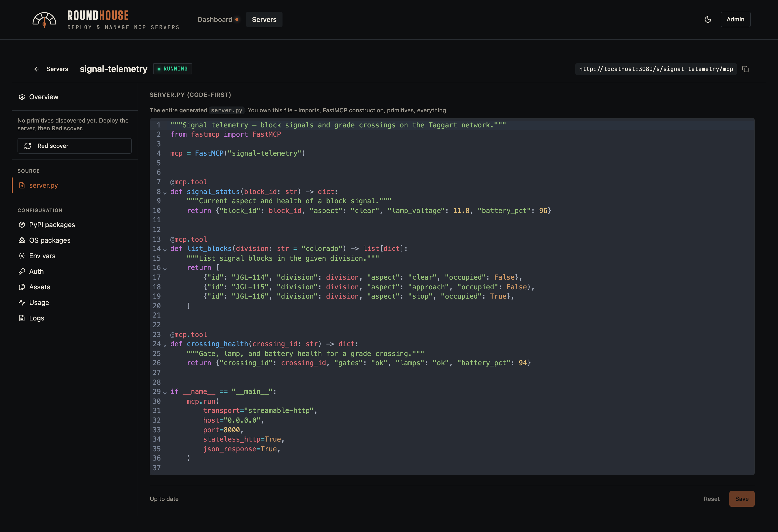Click line 1 docstring in editor

pyautogui.click(x=338, y=125)
